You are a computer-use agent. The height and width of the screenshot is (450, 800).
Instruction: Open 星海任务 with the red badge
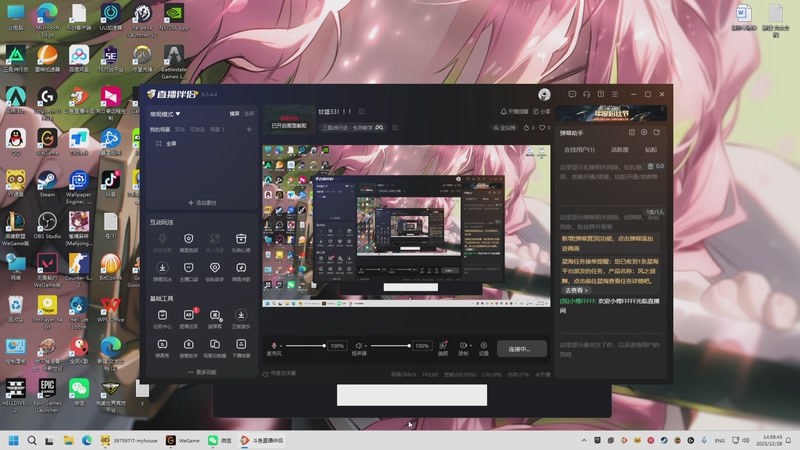pyautogui.click(x=189, y=319)
